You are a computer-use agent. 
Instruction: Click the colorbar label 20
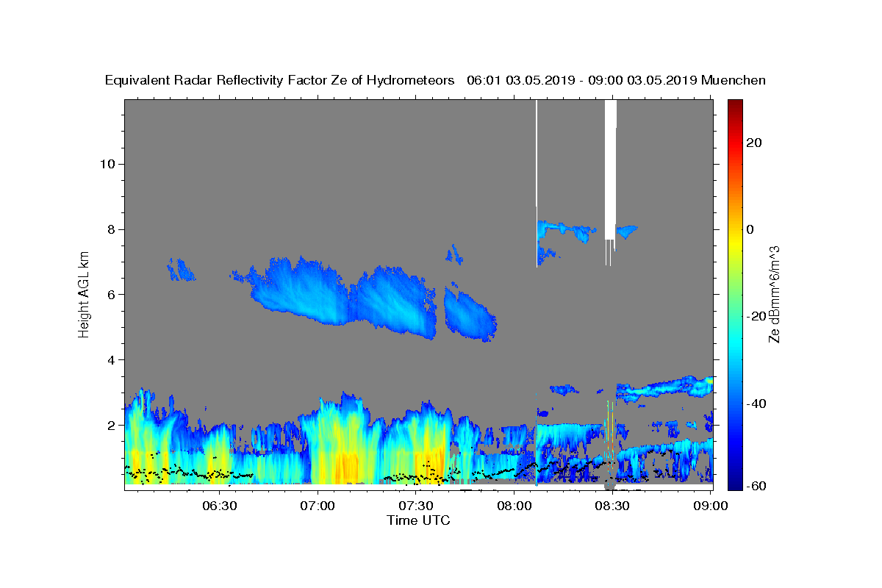756,143
